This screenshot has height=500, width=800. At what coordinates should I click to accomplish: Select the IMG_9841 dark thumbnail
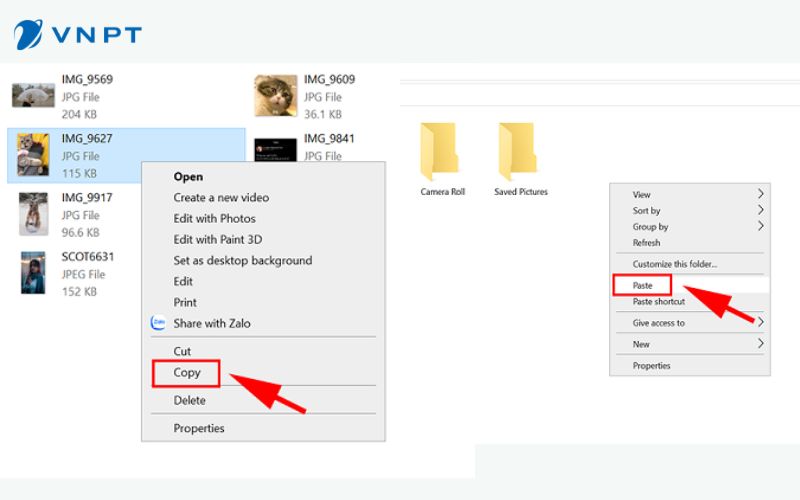[x=276, y=149]
